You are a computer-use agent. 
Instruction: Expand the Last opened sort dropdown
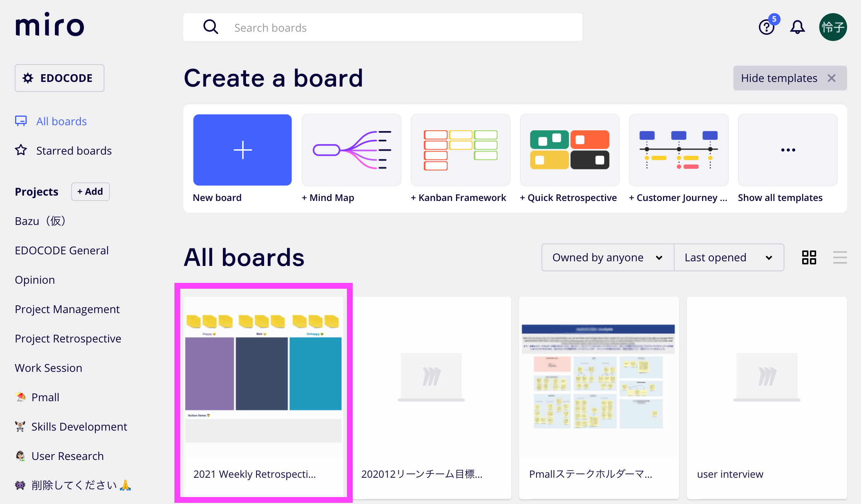coord(729,257)
